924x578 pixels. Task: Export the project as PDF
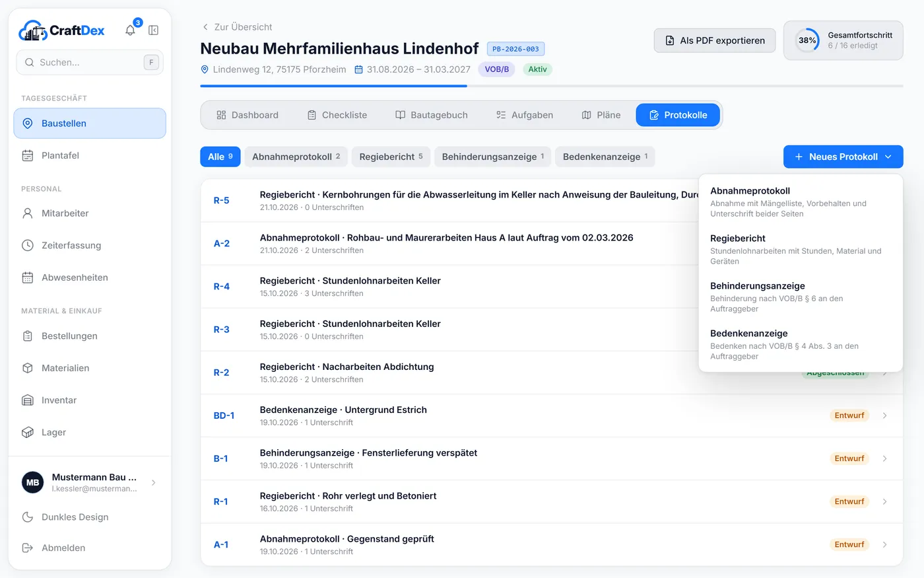715,40
